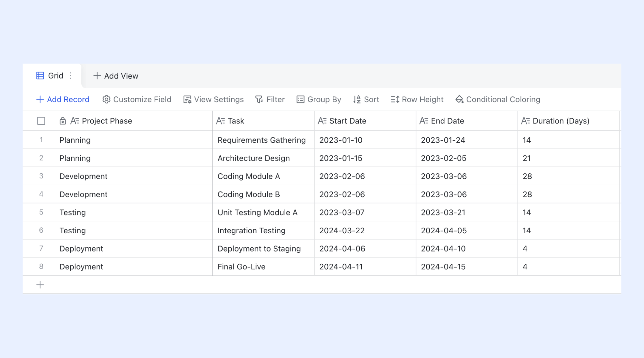
Task: Click Add Record
Action: tap(63, 99)
